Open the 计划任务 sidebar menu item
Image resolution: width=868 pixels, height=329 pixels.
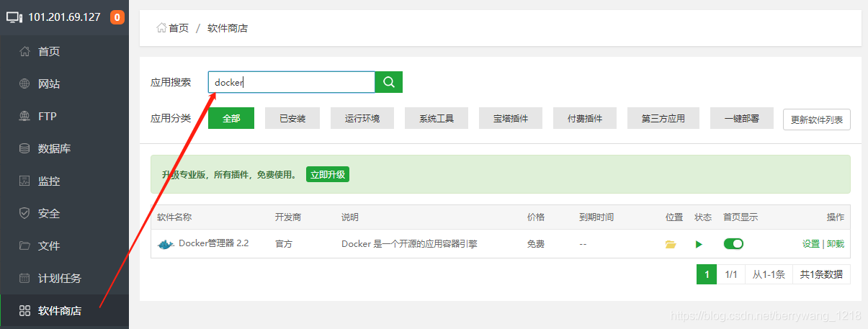pos(65,278)
